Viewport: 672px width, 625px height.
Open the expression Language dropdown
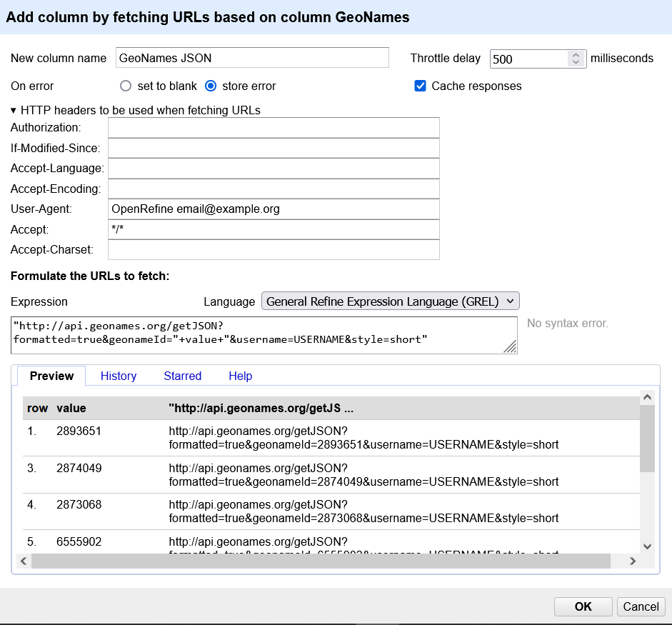coord(391,301)
